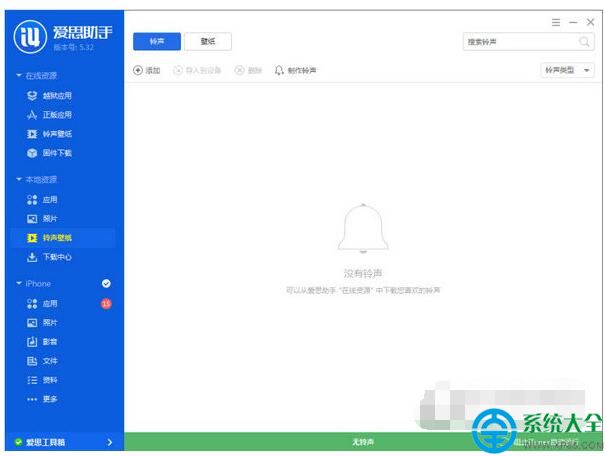Viewport: 606px width, 456px height.
Task: Open 影音 under iPhone
Action: 42,342
